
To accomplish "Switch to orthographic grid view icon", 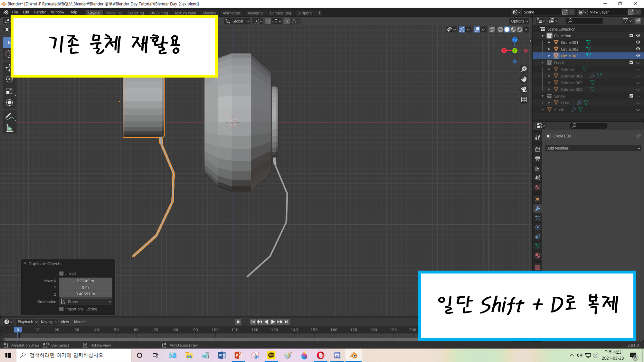I will pos(524,100).
